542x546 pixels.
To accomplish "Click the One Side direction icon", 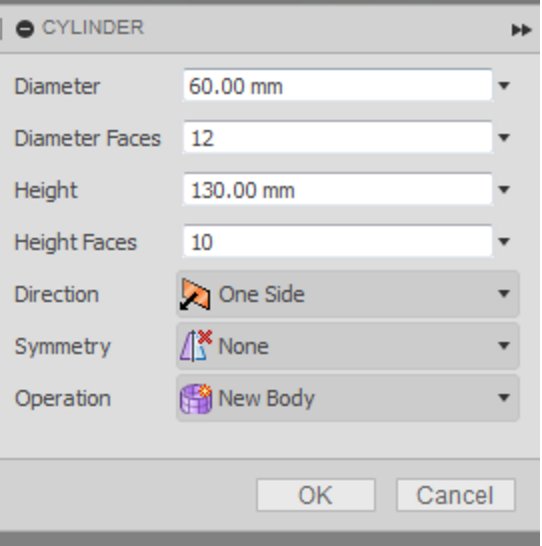I will point(195,294).
